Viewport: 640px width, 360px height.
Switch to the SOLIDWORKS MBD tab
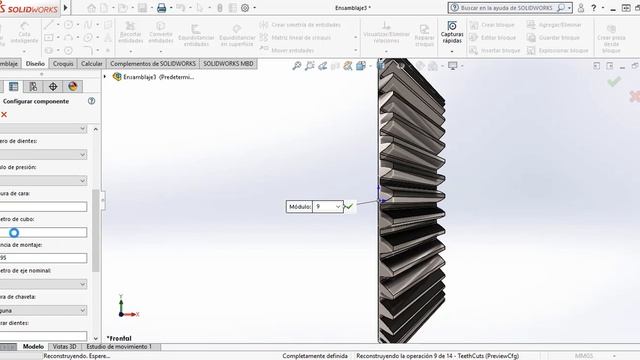point(228,64)
